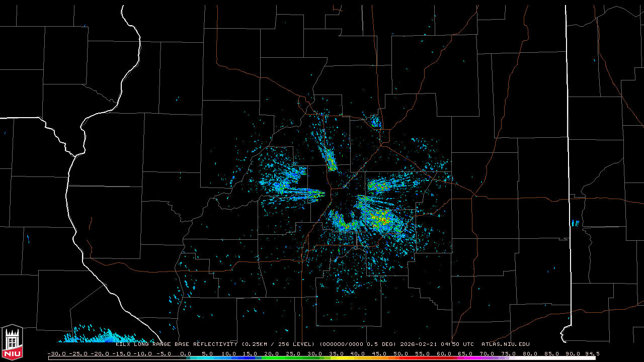Click the NIU castle logo

[12, 343]
